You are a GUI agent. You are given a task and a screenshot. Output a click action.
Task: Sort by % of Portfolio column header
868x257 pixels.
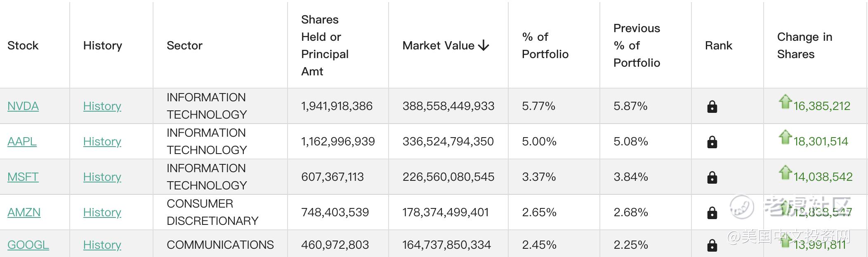[x=545, y=45]
